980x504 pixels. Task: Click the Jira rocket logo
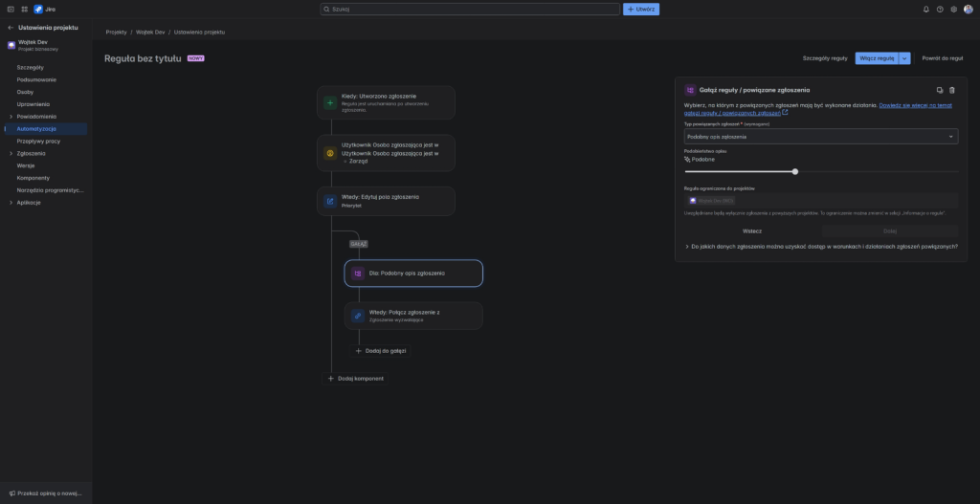point(38,10)
